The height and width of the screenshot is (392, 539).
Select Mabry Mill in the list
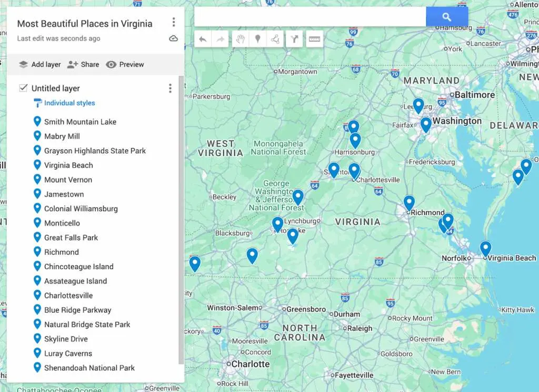(x=62, y=136)
